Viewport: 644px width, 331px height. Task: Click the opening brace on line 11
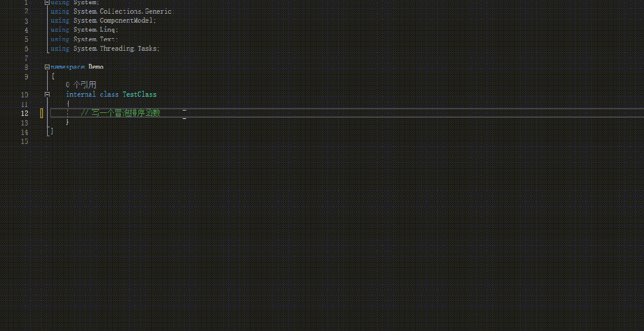click(x=68, y=103)
